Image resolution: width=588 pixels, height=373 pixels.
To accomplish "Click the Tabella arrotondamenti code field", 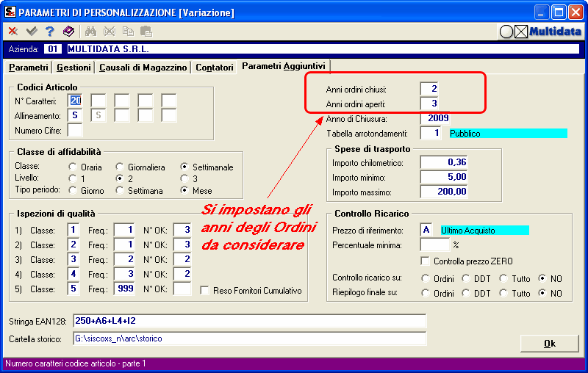I will (431, 133).
